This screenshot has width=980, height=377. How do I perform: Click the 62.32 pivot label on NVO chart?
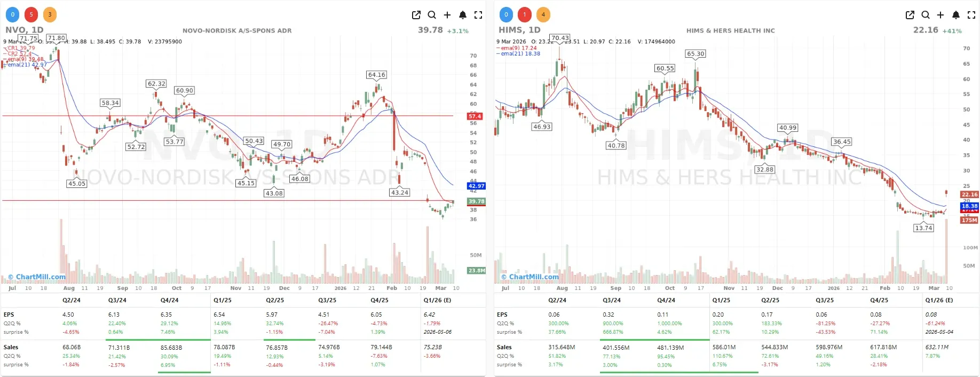point(156,84)
